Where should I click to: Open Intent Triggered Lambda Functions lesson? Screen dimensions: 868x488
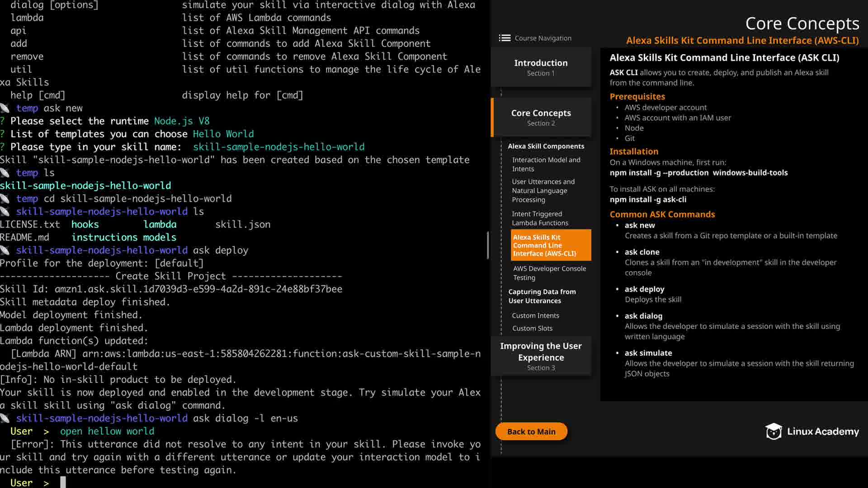(540, 218)
